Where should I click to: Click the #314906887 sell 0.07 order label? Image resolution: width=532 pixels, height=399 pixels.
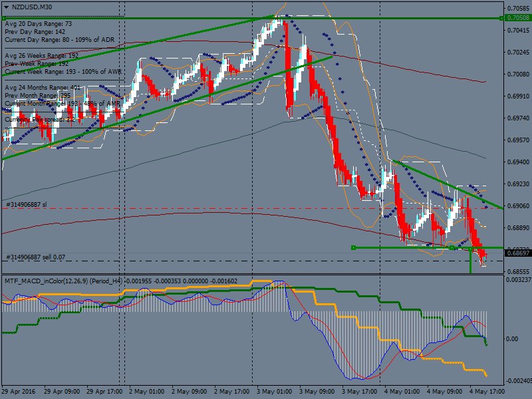tap(36, 257)
